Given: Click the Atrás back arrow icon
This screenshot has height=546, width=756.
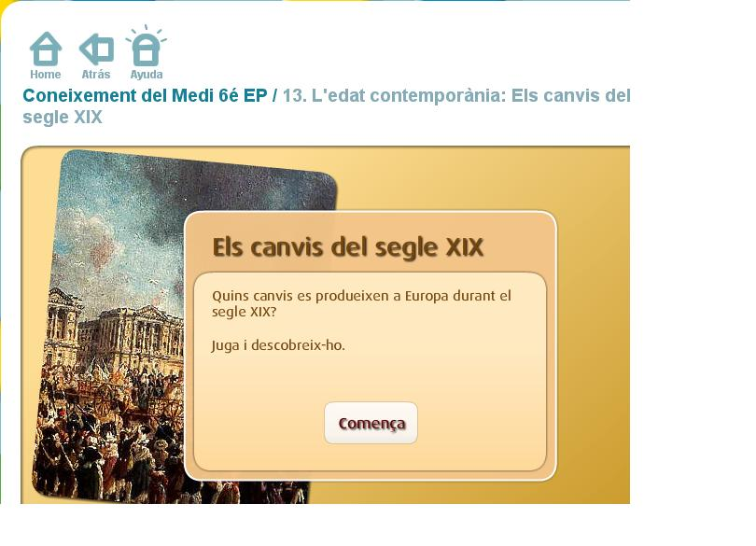Looking at the screenshot, I should [96, 49].
